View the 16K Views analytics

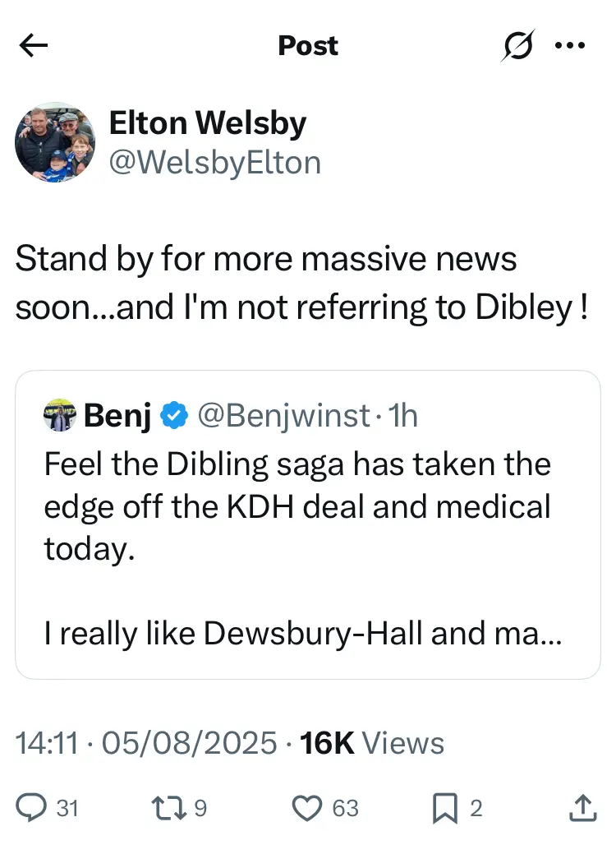(x=372, y=743)
